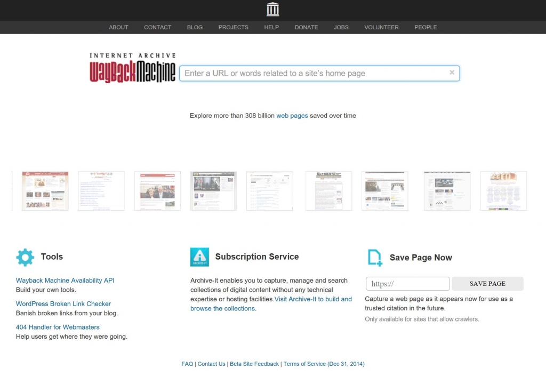Clear the search box with the X icon
The height and width of the screenshot is (392, 546).
pos(452,73)
